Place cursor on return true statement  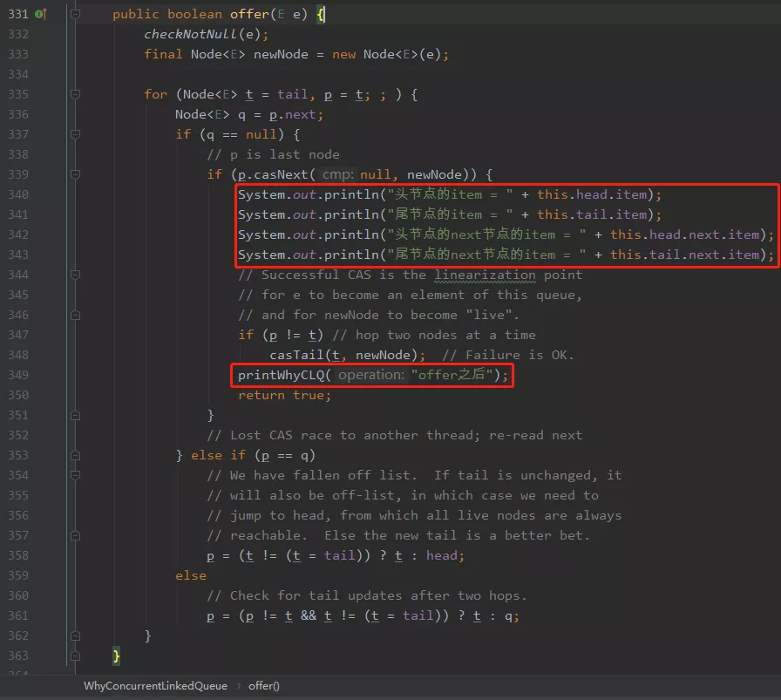click(284, 395)
